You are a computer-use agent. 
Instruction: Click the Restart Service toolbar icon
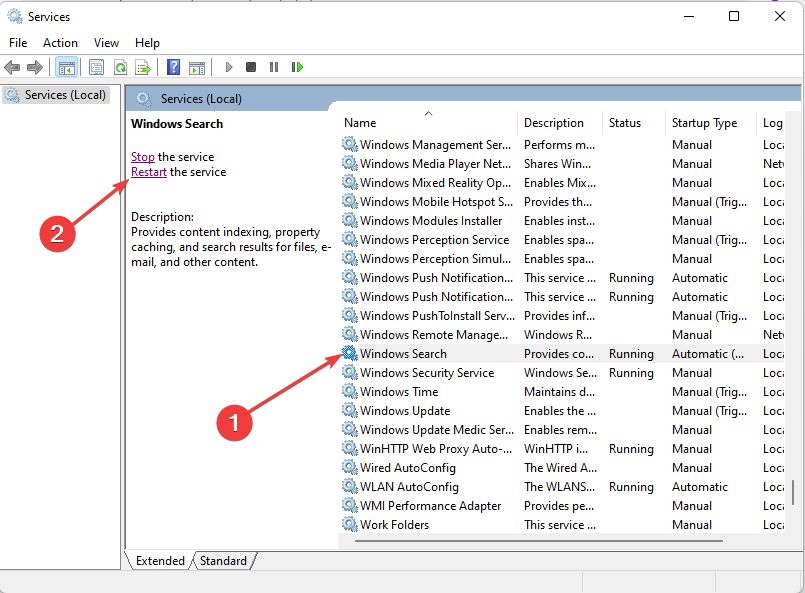click(297, 67)
